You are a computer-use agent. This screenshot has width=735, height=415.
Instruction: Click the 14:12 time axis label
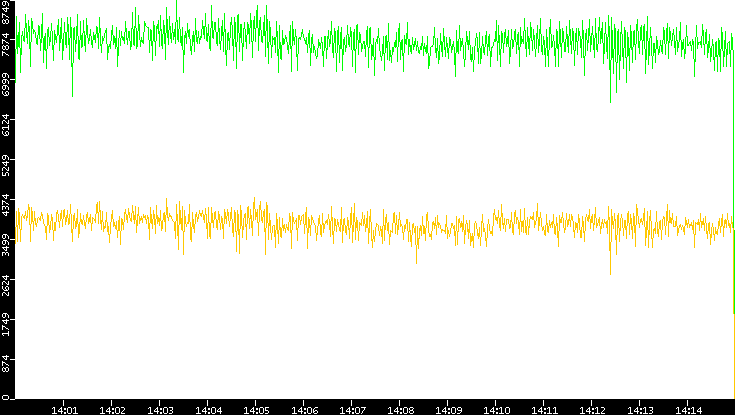pyautogui.click(x=592, y=410)
